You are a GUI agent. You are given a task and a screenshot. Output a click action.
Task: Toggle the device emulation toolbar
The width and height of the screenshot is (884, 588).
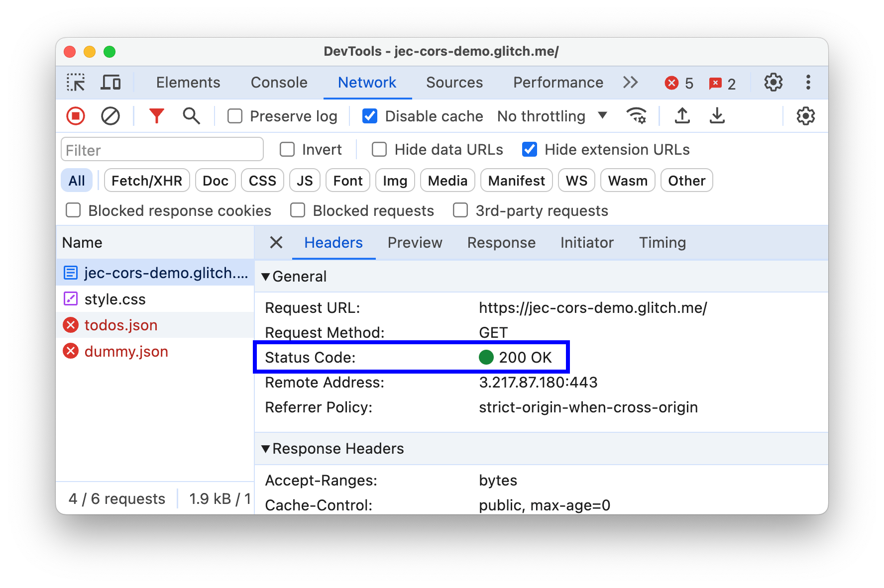click(x=110, y=82)
